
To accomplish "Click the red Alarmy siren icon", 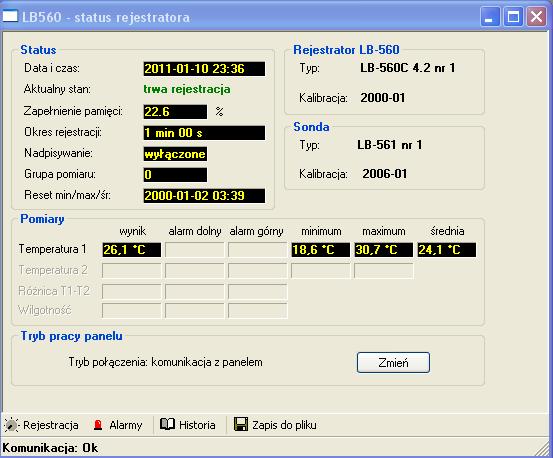I will 98,425.
